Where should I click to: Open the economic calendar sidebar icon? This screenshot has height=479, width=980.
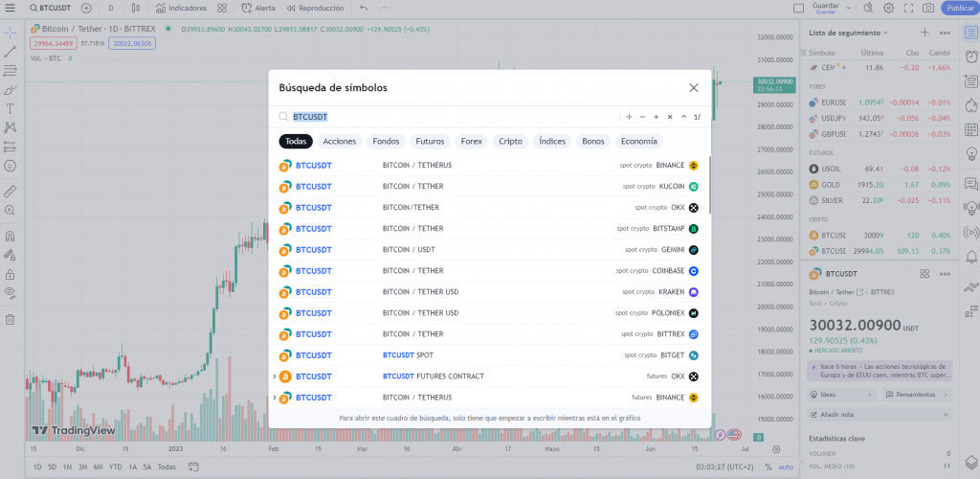971,129
